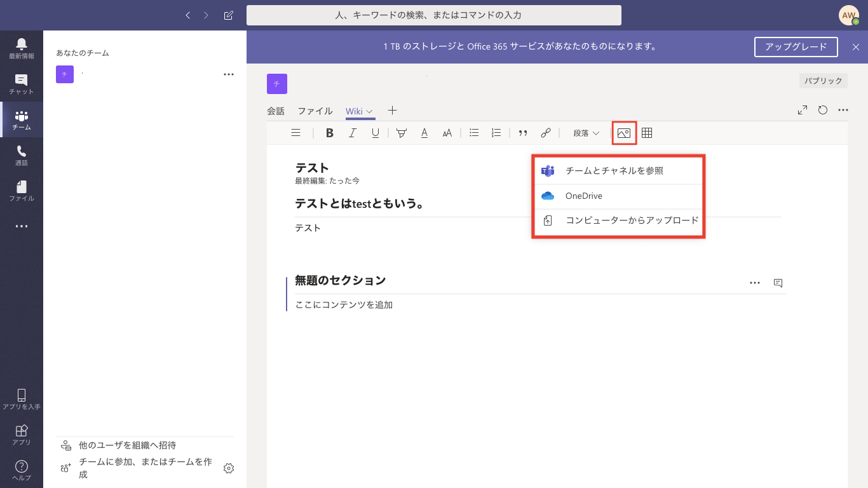Open the Wiki hamburger menu
Viewport: 868px width, 488px height.
(295, 133)
